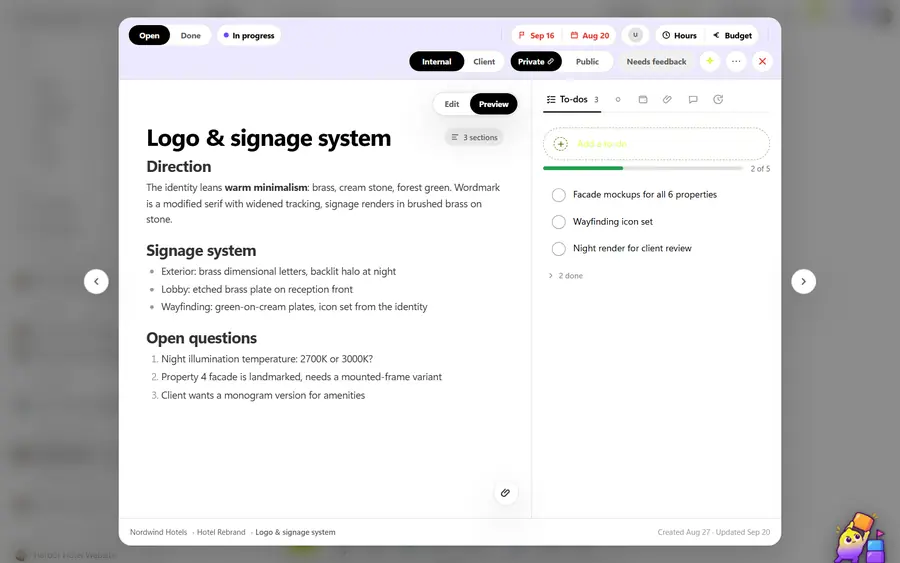The width and height of the screenshot is (900, 563).
Task: Check off the Wayfinding icon set to-do
Action: point(558,222)
